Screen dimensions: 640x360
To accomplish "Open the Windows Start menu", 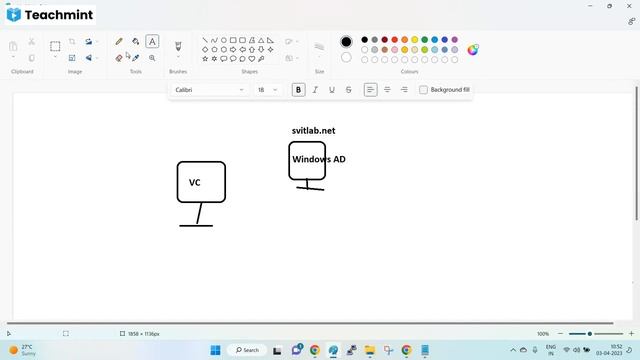I will (216, 350).
